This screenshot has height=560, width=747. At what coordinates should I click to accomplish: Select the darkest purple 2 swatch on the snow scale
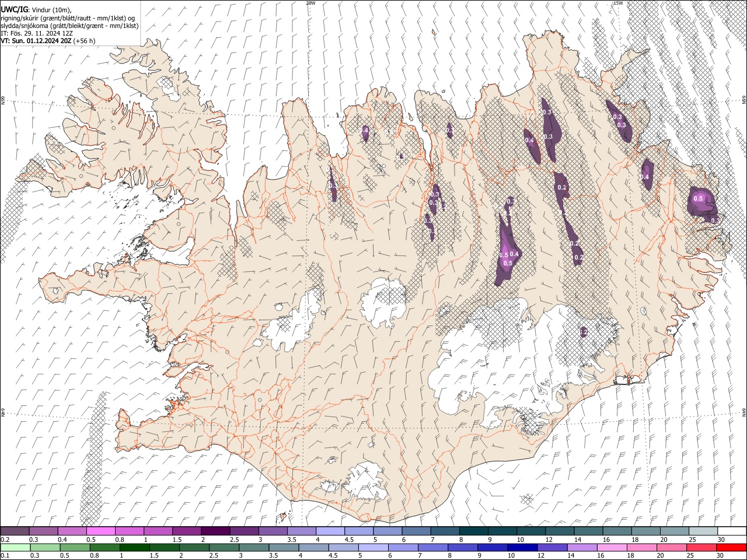[215, 531]
